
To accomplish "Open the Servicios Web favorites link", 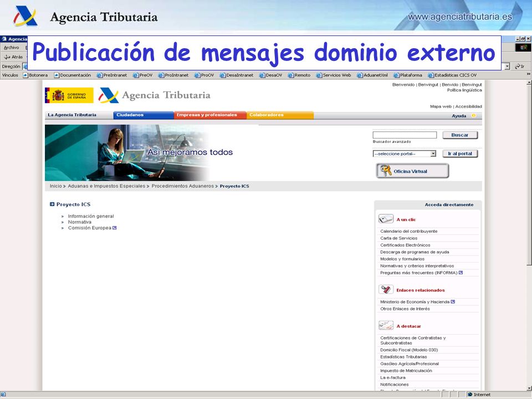I will [x=334, y=75].
